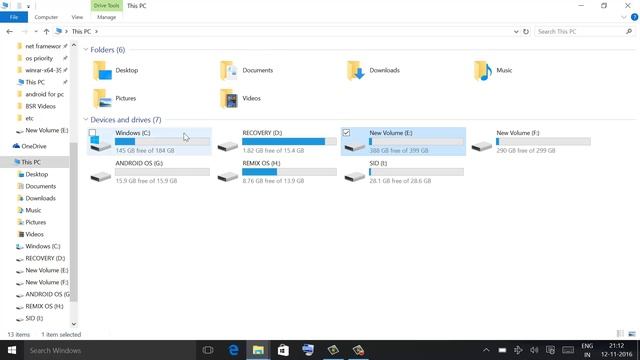The height and width of the screenshot is (360, 640).
Task: Select the New Volume (F:) drive icon
Action: pyautogui.click(x=482, y=146)
